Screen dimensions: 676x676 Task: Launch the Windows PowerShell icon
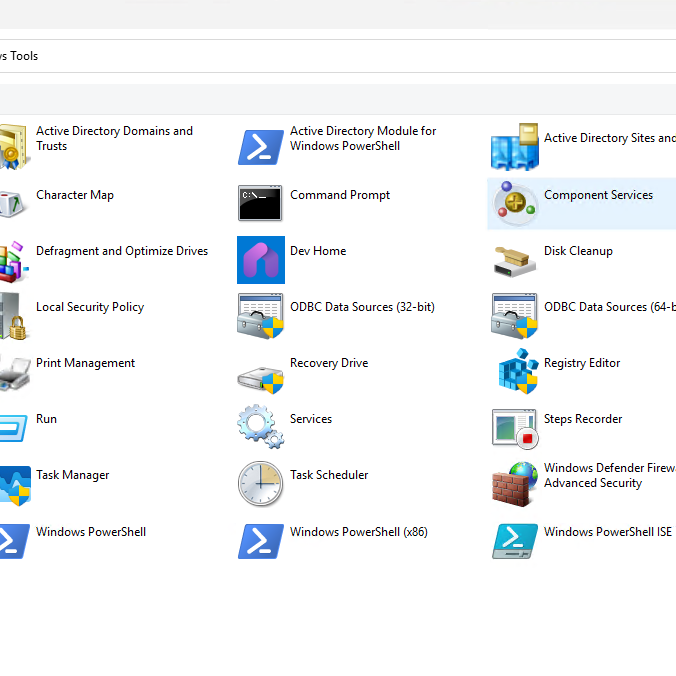(x=14, y=541)
